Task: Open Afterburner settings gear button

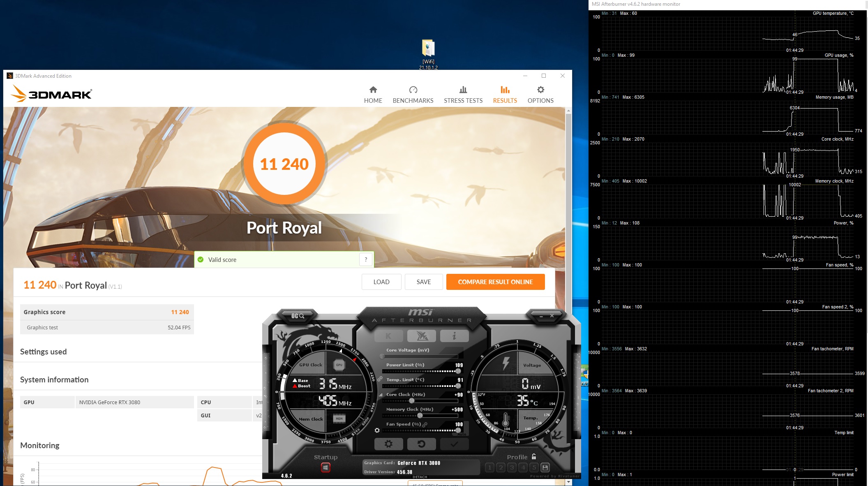Action: tap(388, 444)
